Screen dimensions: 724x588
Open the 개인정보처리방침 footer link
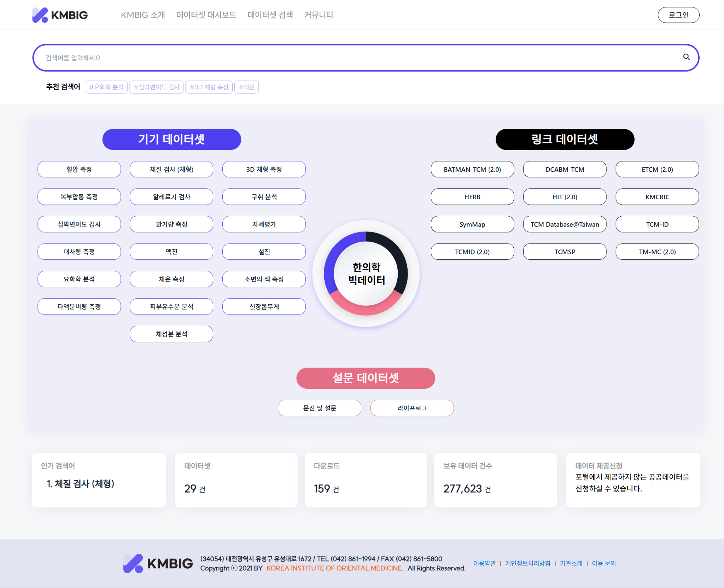[527, 563]
